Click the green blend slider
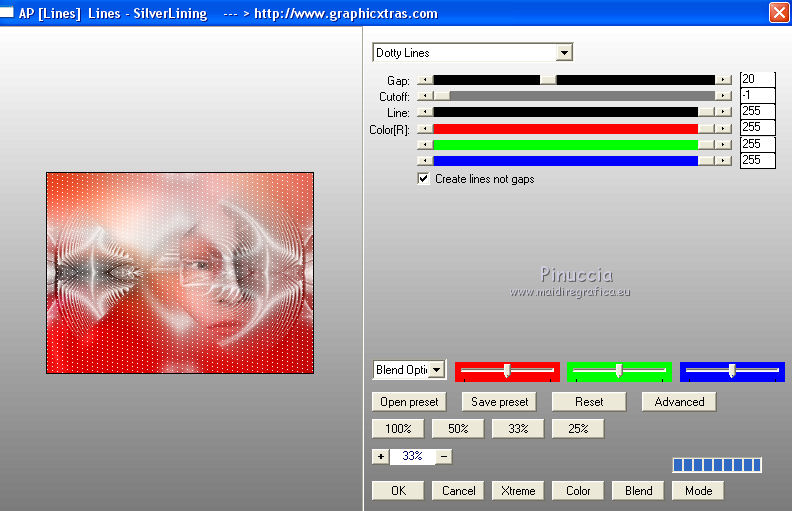Screen dimensions: 792x511 click(x=619, y=371)
